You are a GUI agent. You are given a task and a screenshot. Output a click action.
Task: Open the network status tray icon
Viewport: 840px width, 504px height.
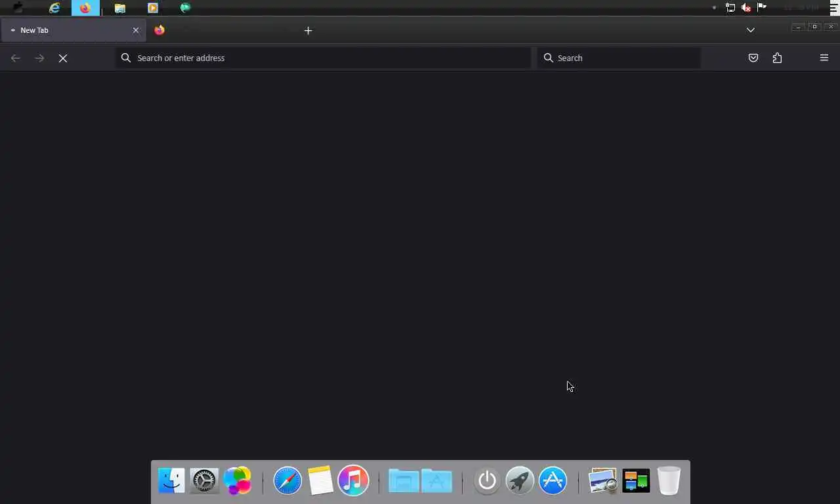point(730,8)
